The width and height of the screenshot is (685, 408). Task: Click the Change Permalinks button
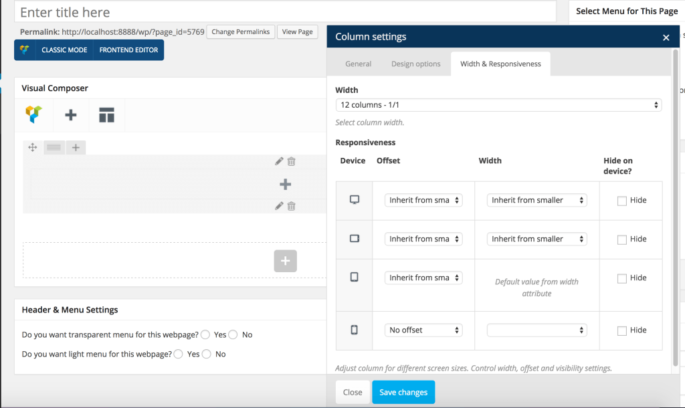pyautogui.click(x=240, y=32)
